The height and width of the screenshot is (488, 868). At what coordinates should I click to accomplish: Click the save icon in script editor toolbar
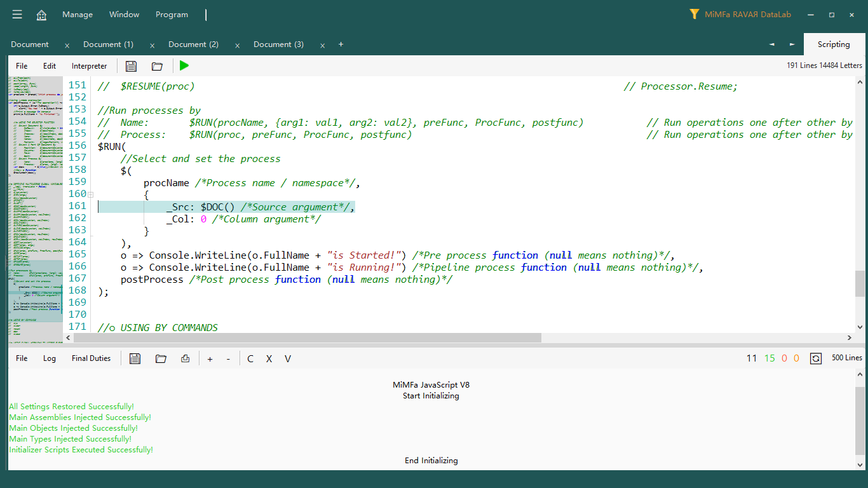click(x=131, y=66)
